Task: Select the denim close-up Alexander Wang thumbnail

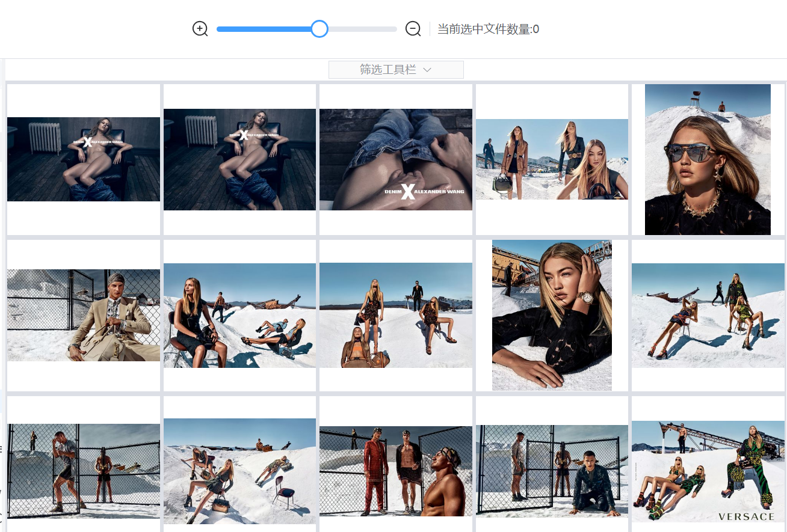Action: (396, 159)
